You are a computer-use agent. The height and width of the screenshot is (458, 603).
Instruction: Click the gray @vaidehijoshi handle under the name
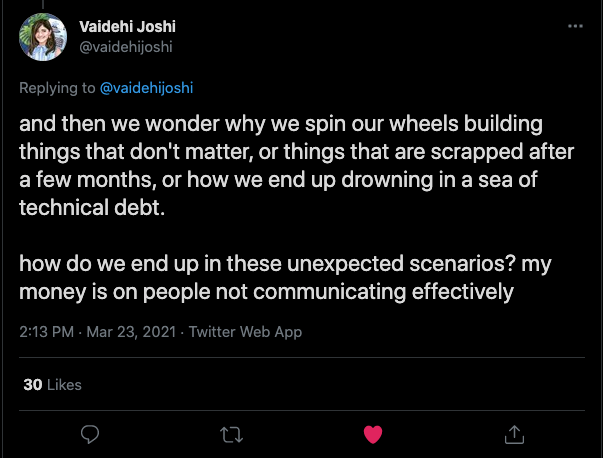[x=126, y=47]
